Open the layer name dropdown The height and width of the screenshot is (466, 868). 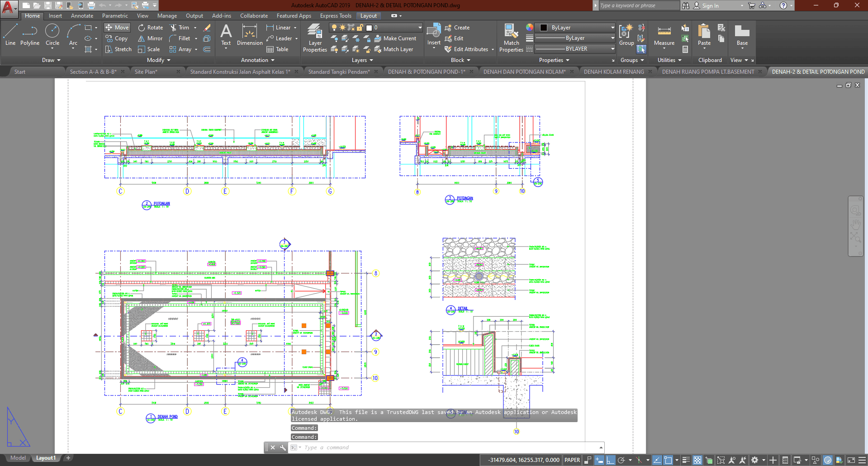pos(398,28)
